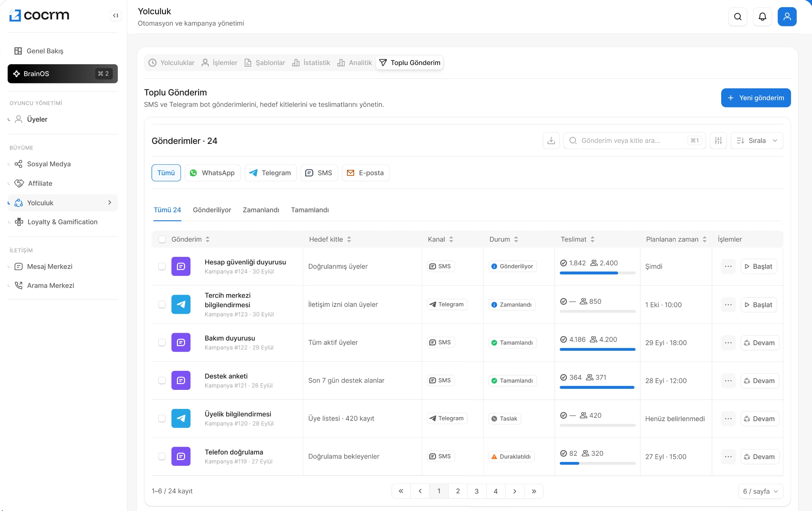The image size is (812, 511).
Task: Check the Bakım duyurusu row
Action: click(x=162, y=342)
